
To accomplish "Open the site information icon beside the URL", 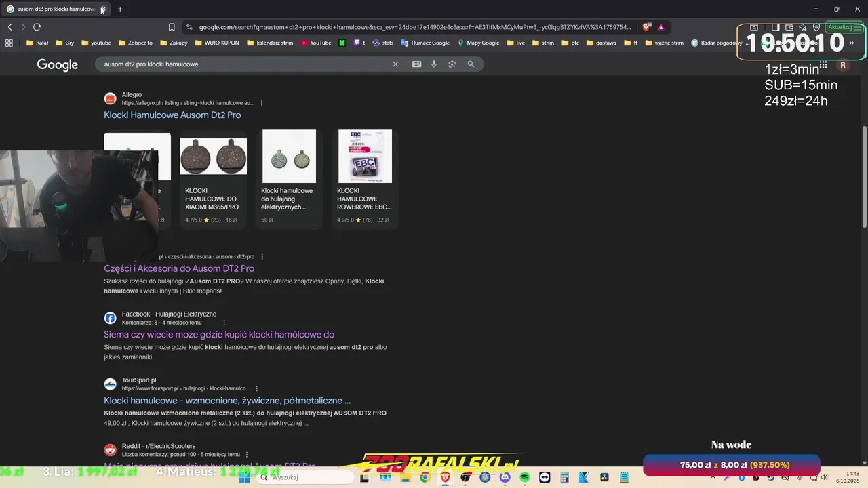I will coord(189,27).
